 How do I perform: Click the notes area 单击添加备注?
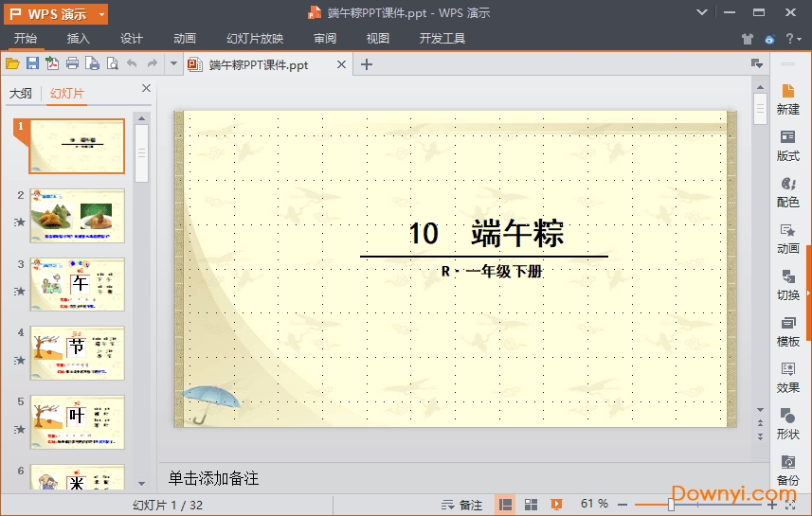click(213, 478)
